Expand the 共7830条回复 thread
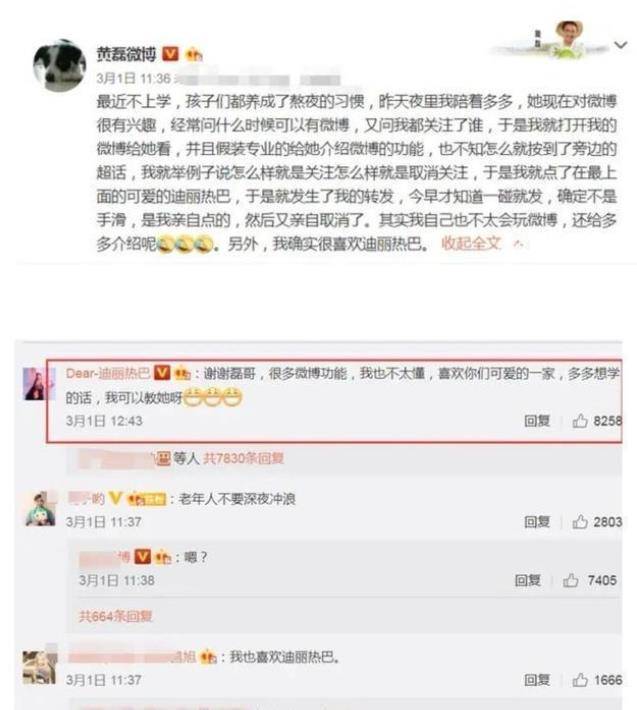 [243, 458]
